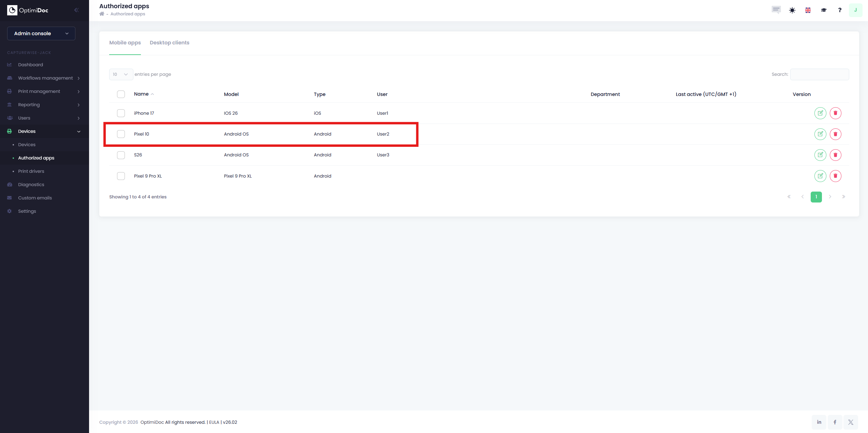Open the Admin console dropdown
Viewport: 868px width, 433px height.
click(x=41, y=33)
